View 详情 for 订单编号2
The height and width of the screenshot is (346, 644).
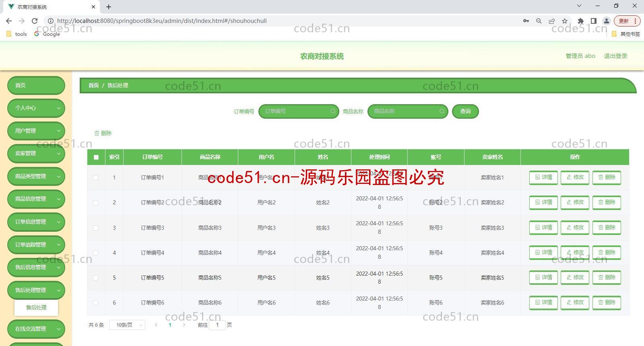543,202
